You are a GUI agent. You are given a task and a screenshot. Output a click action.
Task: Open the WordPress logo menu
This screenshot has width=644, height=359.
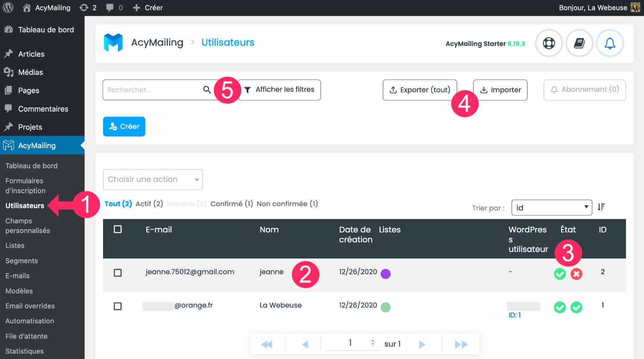[8, 7]
